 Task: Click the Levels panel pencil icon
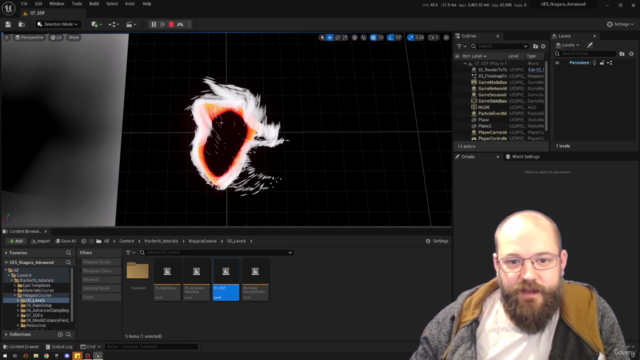tap(590, 45)
